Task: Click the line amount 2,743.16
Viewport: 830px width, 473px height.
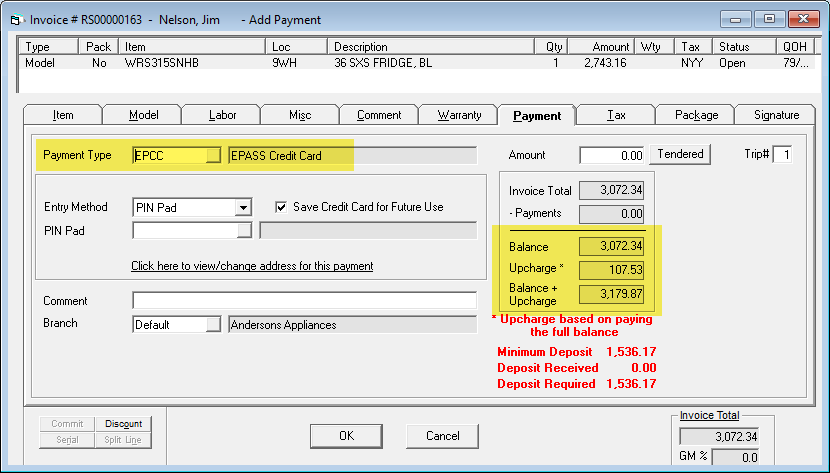Action: click(x=605, y=63)
